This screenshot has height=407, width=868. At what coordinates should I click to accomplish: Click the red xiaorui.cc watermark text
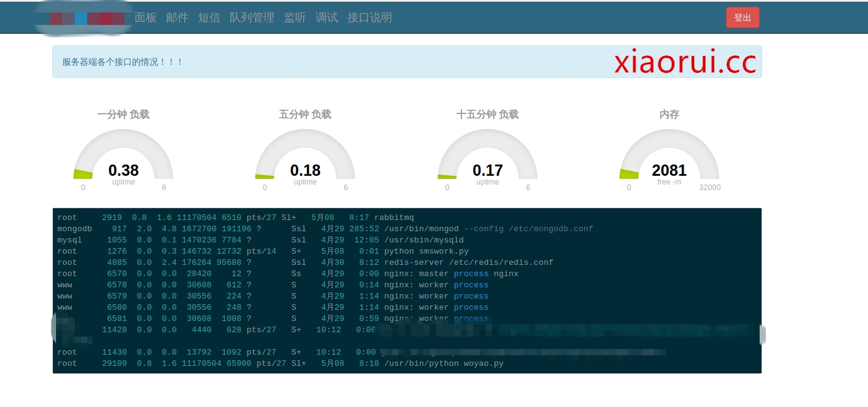point(685,62)
